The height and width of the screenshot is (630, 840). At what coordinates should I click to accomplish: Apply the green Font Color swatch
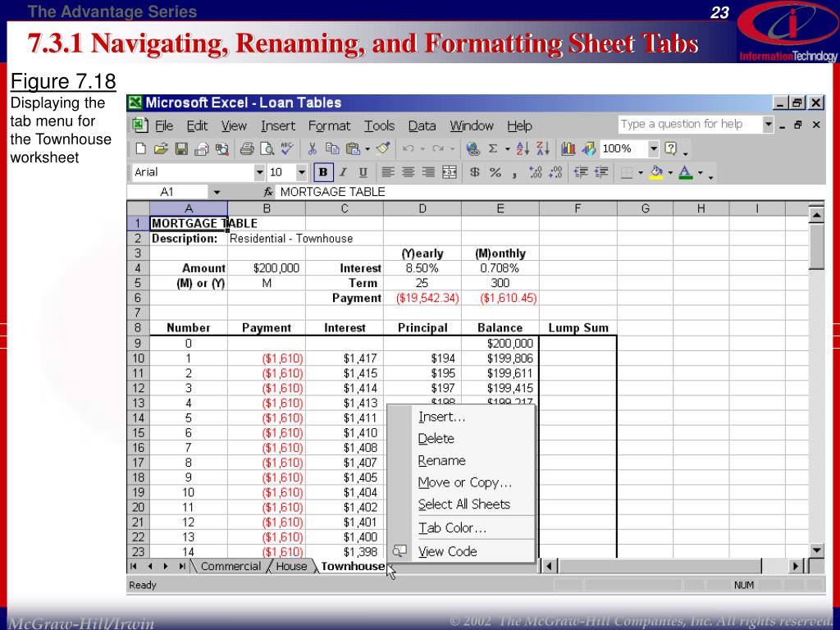tap(686, 172)
